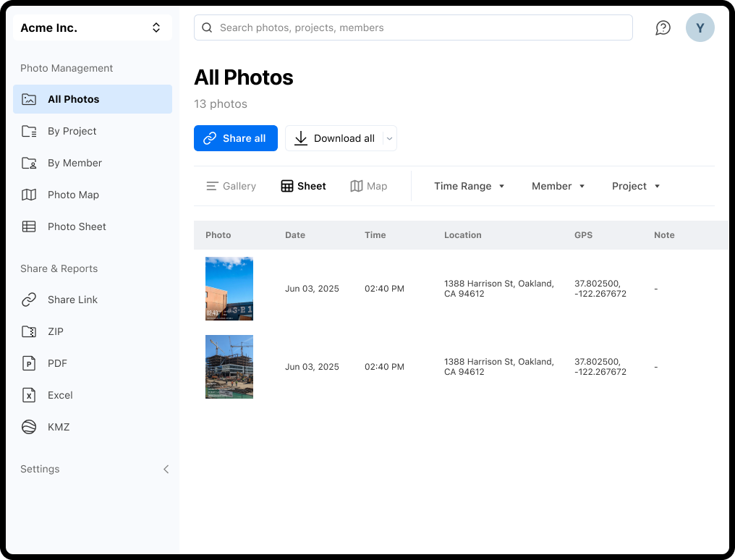The height and width of the screenshot is (560, 735).
Task: Click the Location column header
Action: [x=463, y=235]
